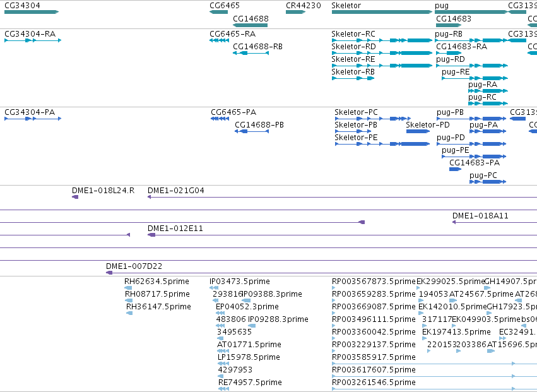Click the CG14688-RB transcript label

point(257,47)
